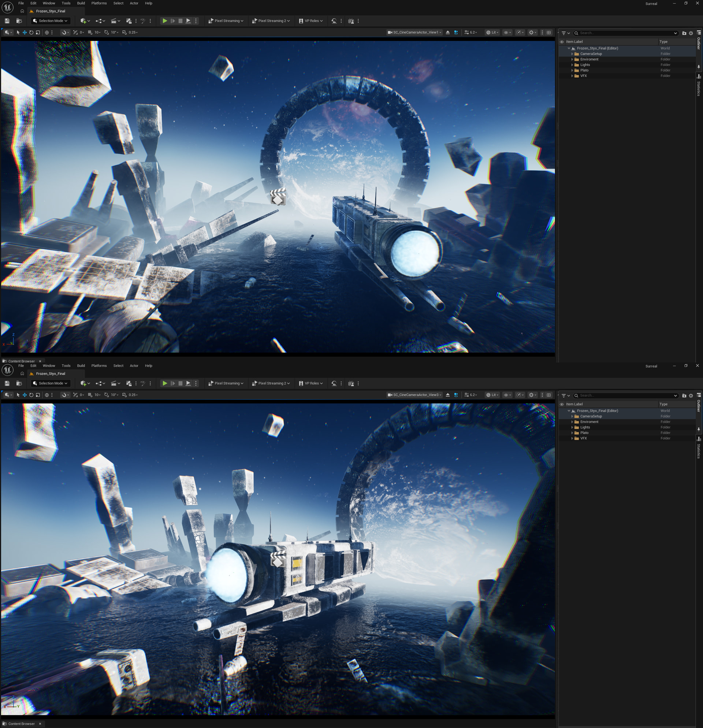Open the Content Drawer browse icon in bottom window
Screen dimensions: 703x728
[19, 383]
